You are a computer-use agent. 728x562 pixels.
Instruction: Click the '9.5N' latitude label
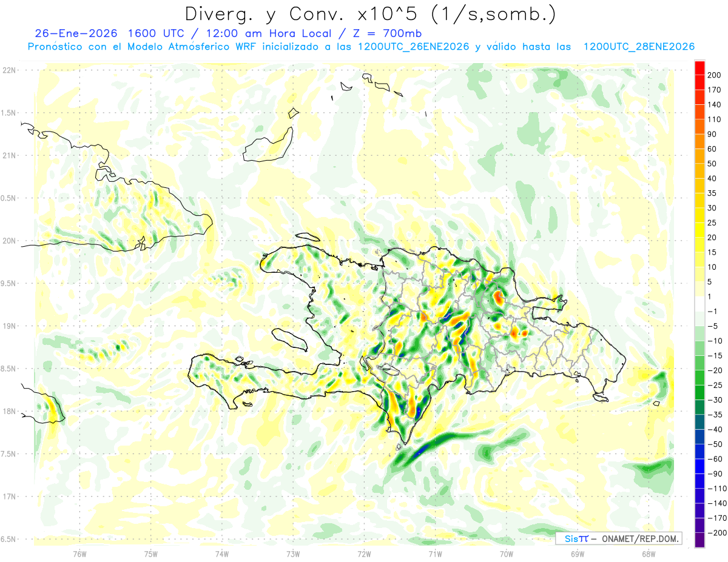[8, 283]
